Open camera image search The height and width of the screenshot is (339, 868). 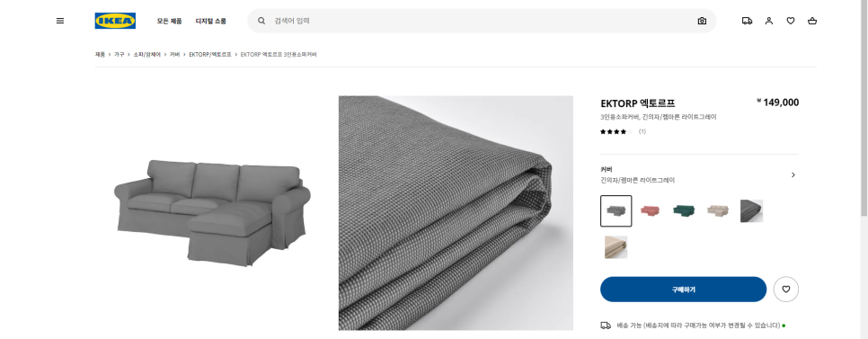702,21
